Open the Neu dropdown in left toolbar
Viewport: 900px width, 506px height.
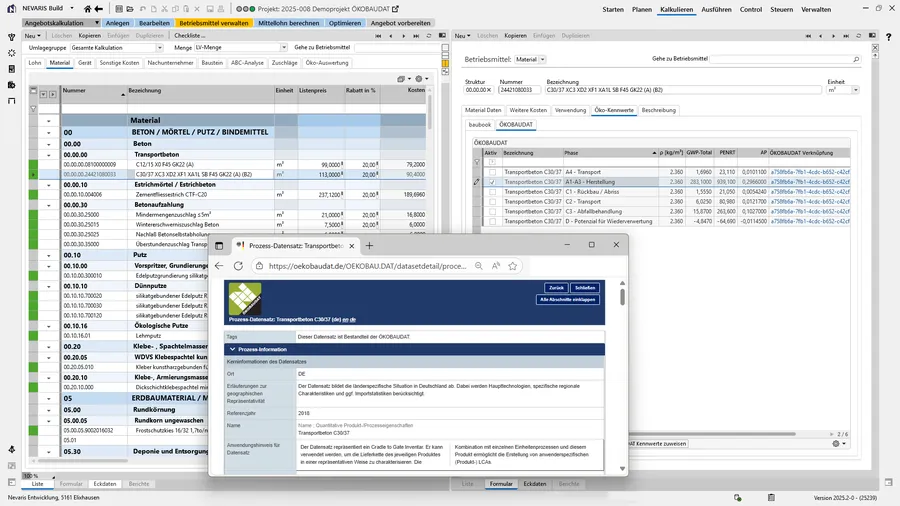click(x=33, y=36)
